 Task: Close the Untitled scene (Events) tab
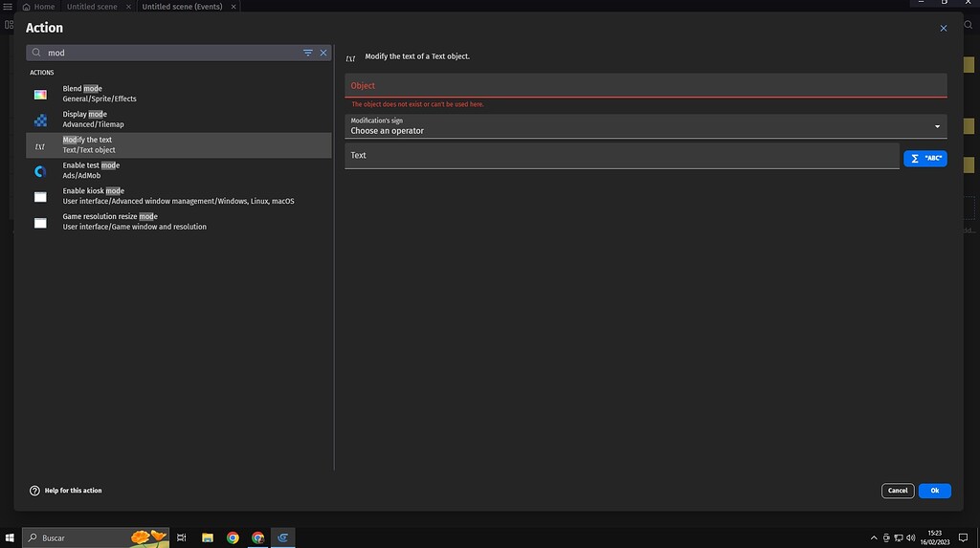(x=234, y=7)
